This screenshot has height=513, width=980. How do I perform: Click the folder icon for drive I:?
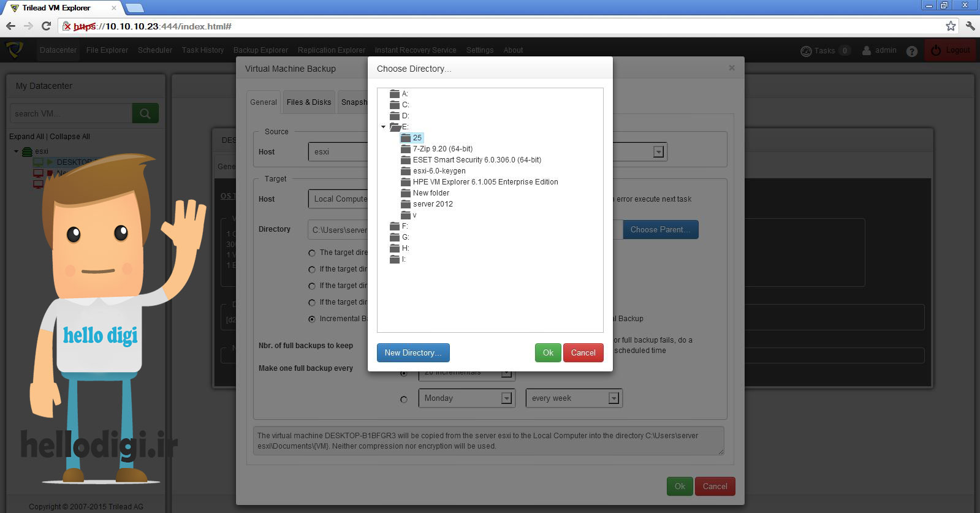[395, 259]
